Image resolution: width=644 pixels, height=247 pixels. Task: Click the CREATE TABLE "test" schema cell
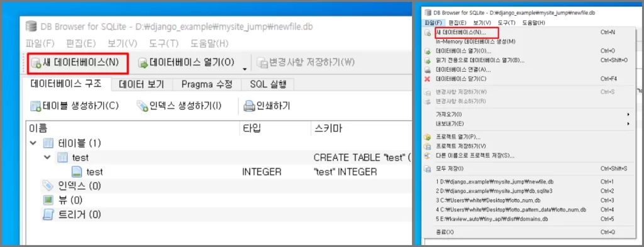pyautogui.click(x=362, y=157)
